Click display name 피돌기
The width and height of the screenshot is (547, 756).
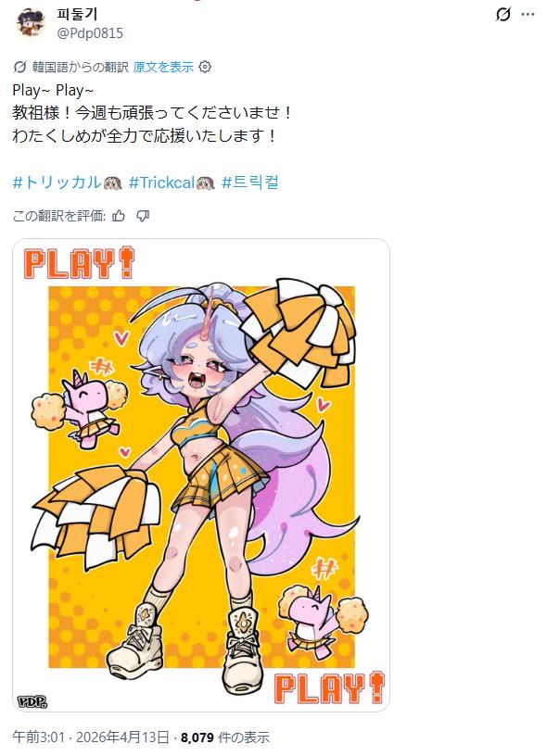[77, 14]
